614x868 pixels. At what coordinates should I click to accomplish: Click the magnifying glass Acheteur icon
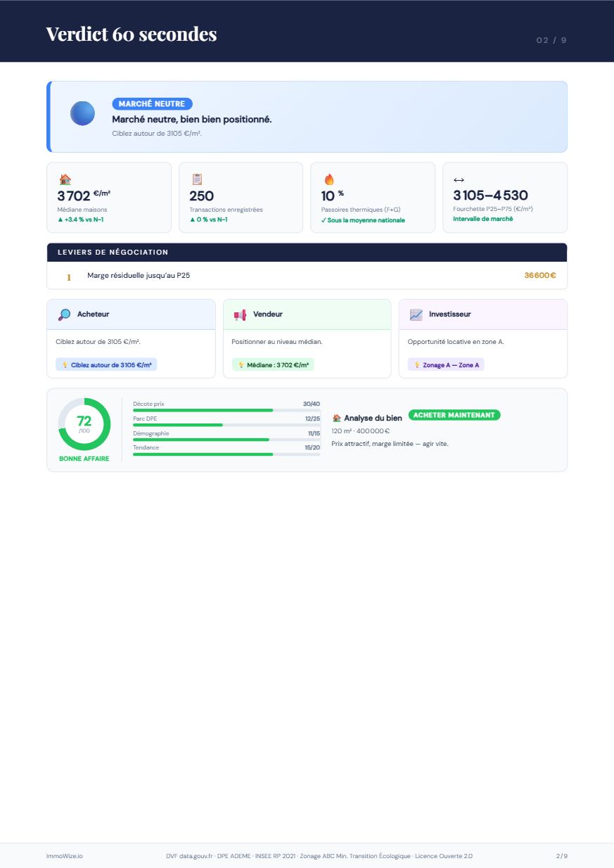(x=64, y=314)
